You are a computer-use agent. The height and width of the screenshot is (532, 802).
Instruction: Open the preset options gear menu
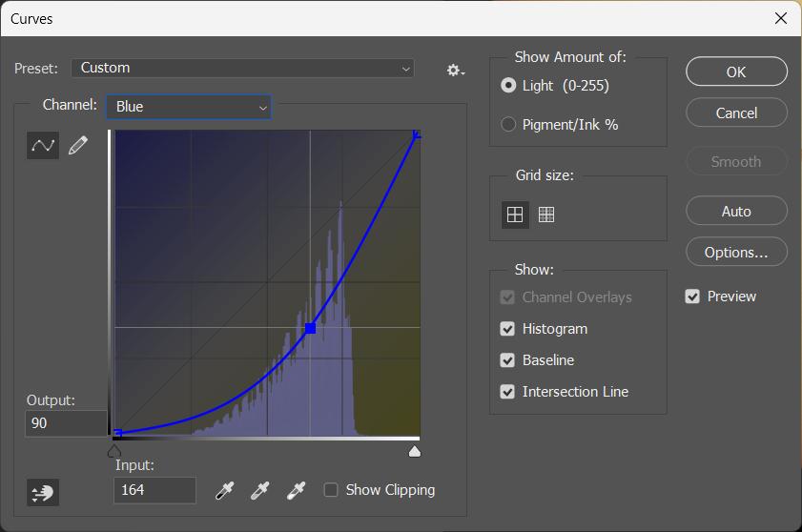[456, 70]
